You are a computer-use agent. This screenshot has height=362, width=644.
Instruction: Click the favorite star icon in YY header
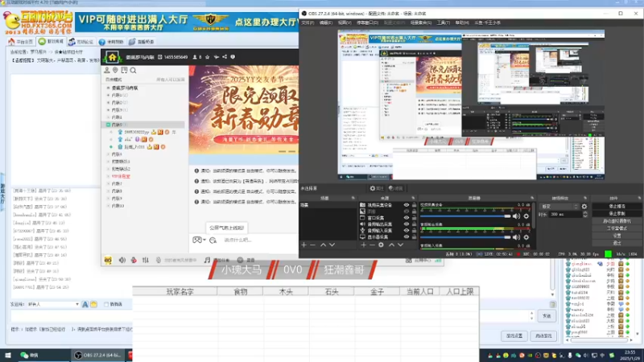208,57
